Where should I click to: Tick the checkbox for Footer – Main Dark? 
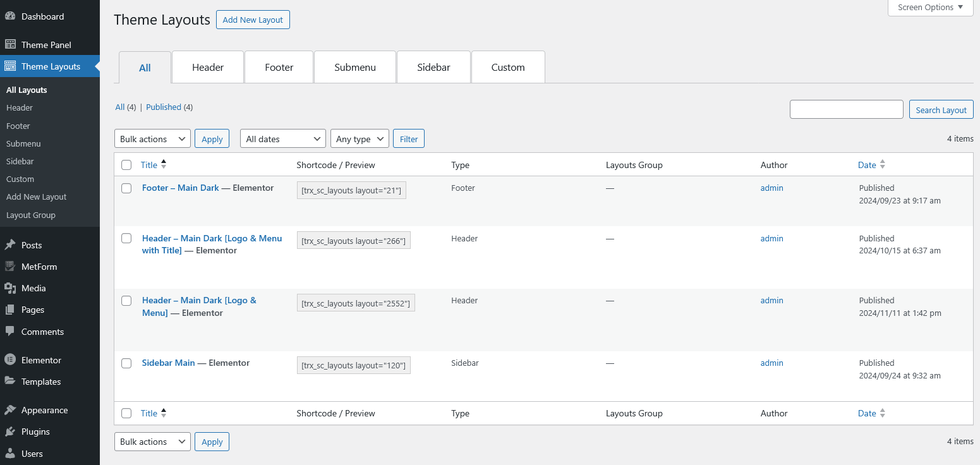point(126,188)
